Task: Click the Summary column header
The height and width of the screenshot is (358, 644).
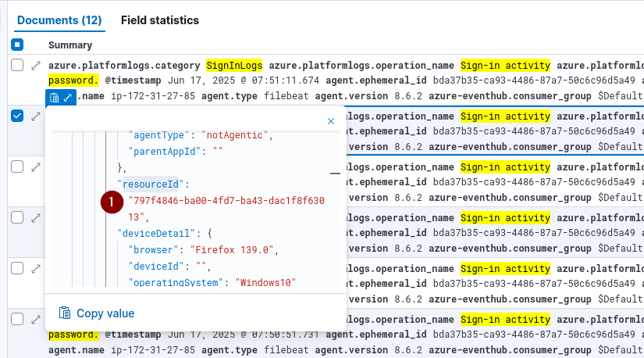Action: (x=70, y=45)
